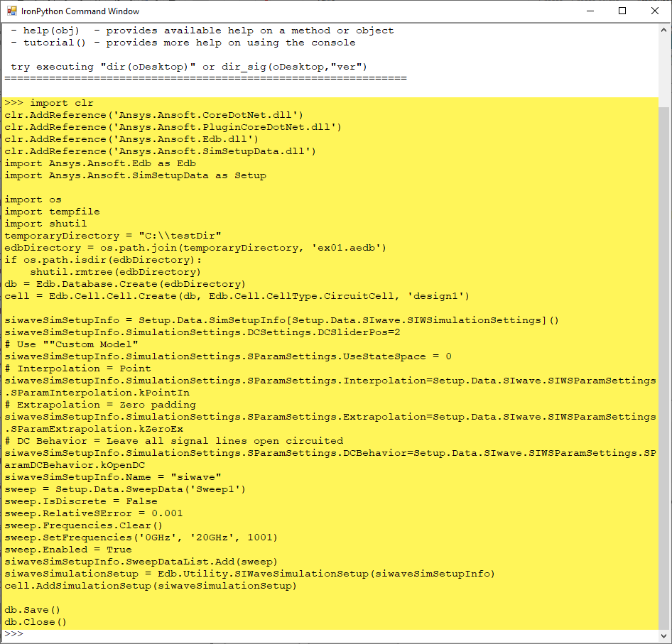The width and height of the screenshot is (672, 644).
Task: Minimize the IronPython Command Window
Action: 592,11
